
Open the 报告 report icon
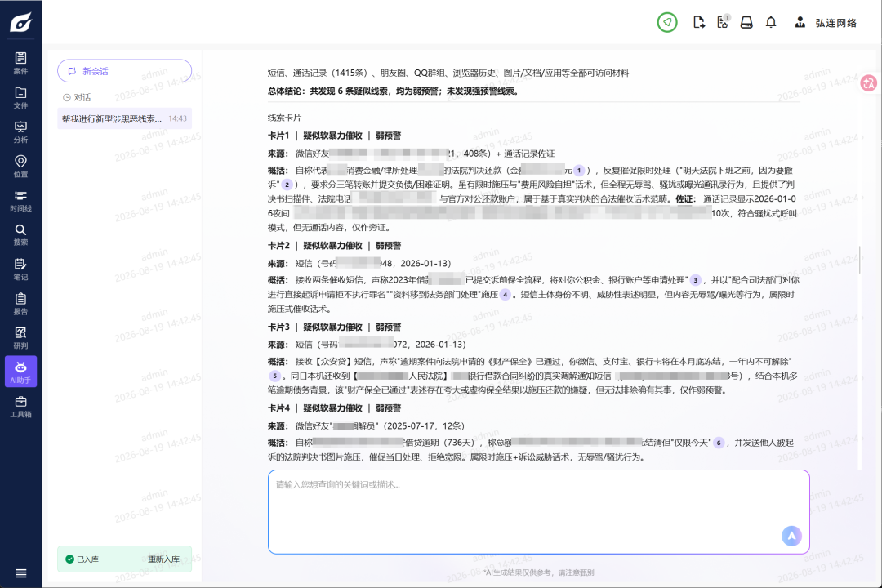pos(20,303)
